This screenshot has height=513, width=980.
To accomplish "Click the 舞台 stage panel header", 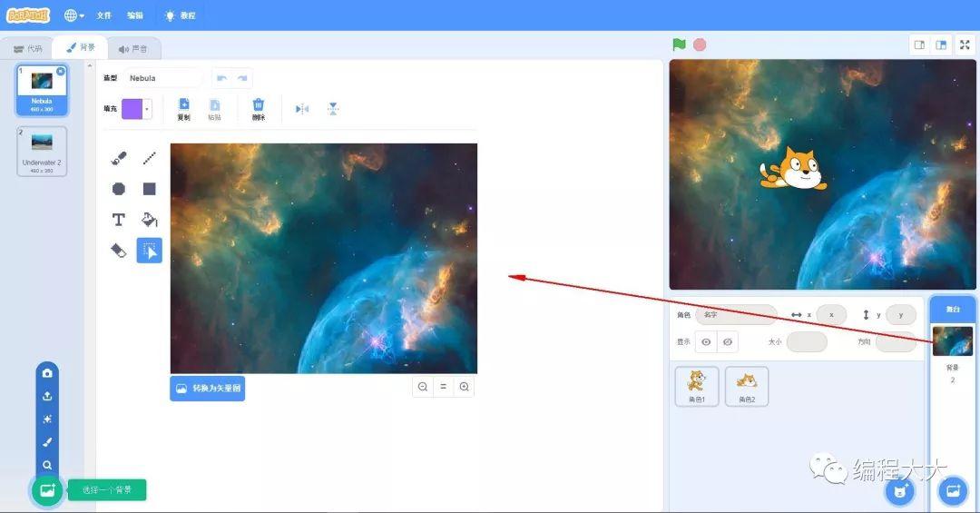I will click(953, 309).
